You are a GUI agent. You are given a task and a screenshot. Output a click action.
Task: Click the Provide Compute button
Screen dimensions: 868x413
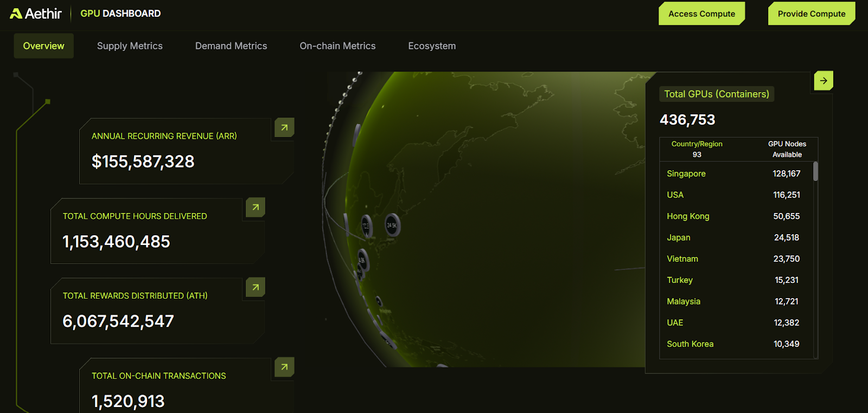tap(812, 14)
